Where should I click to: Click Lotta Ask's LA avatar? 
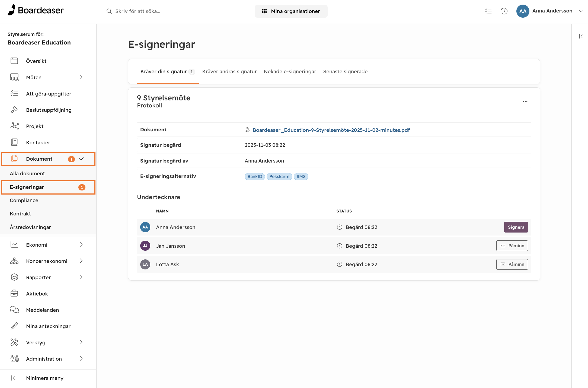(x=145, y=264)
